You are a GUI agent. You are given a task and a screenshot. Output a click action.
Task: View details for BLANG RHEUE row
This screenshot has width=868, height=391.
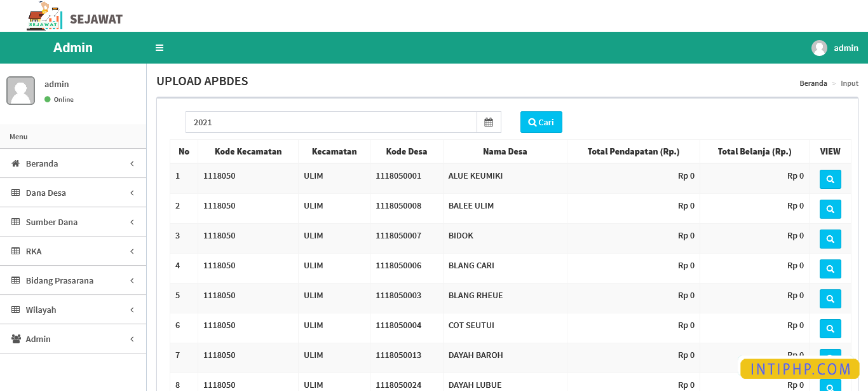[830, 299]
